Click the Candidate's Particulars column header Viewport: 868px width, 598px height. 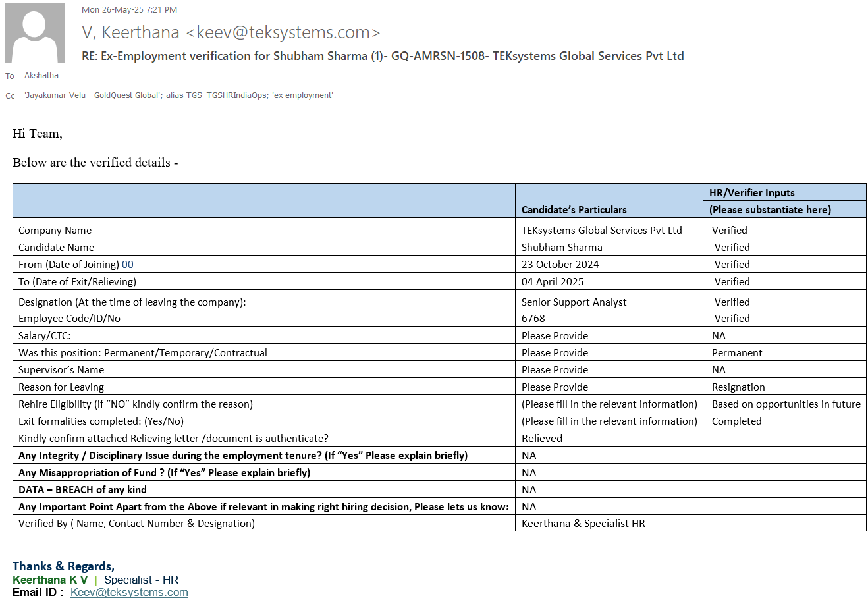tap(574, 209)
